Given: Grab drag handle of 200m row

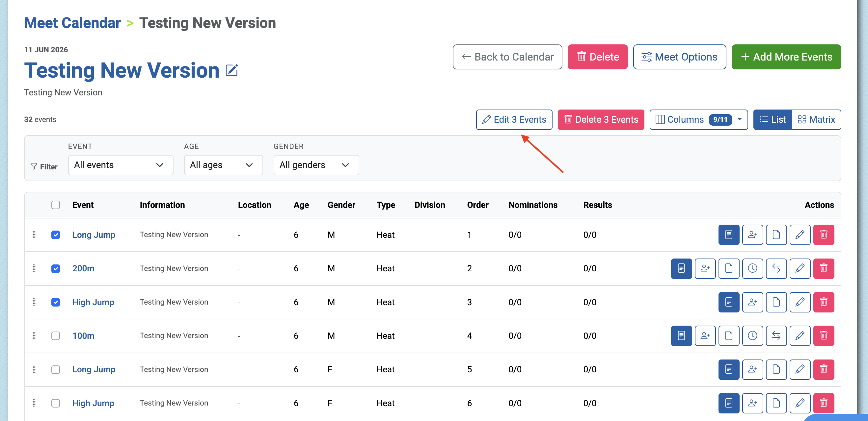Looking at the screenshot, I should click(x=34, y=268).
